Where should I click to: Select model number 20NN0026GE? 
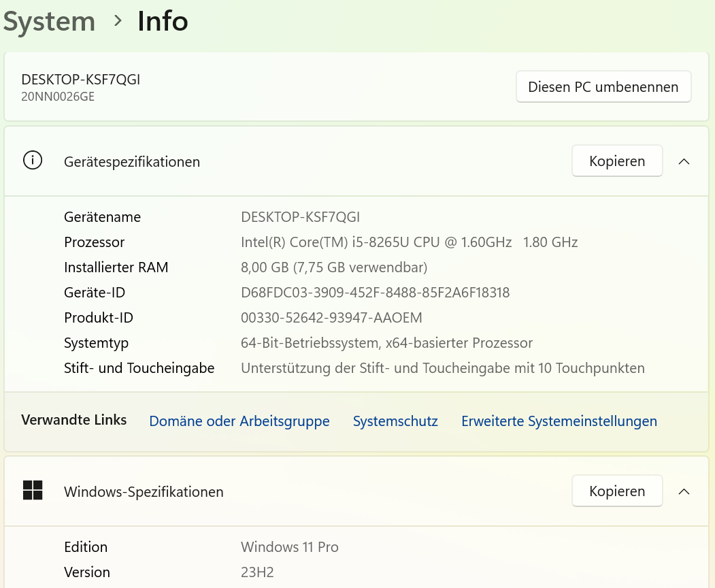coord(58,97)
